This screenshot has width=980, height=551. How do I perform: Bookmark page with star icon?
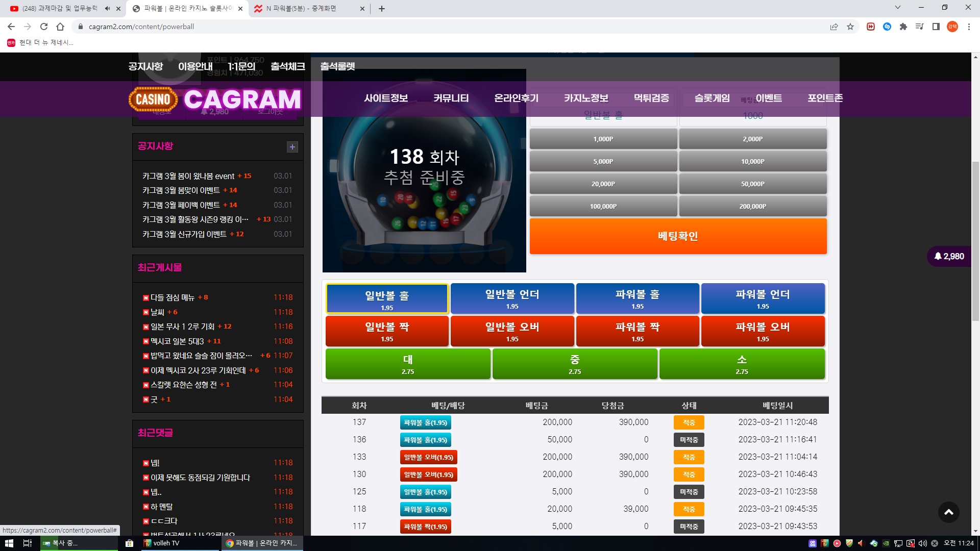(850, 27)
